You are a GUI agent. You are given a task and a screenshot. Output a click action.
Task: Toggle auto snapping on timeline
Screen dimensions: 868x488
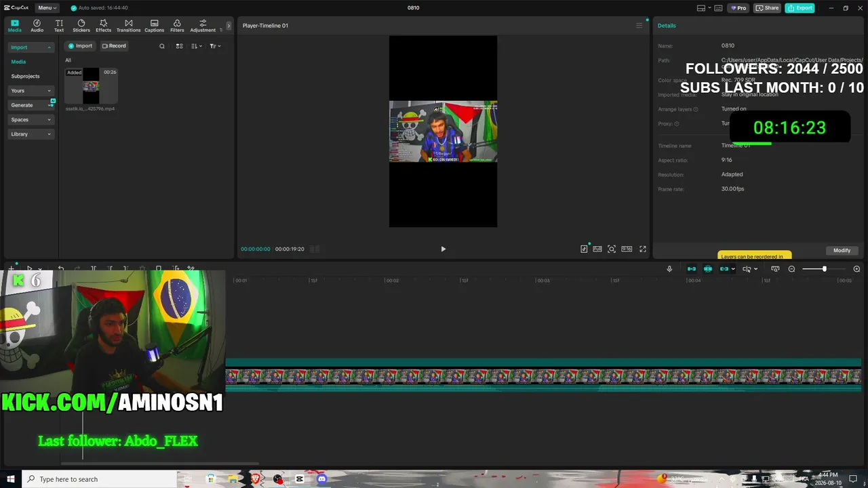point(708,269)
